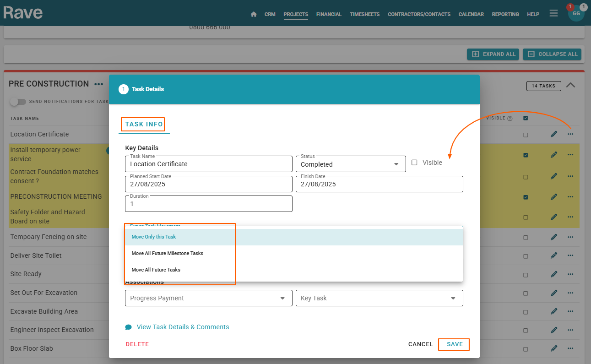Pick Move All Future Tasks option
The width and height of the screenshot is (591, 364).
coord(293,270)
